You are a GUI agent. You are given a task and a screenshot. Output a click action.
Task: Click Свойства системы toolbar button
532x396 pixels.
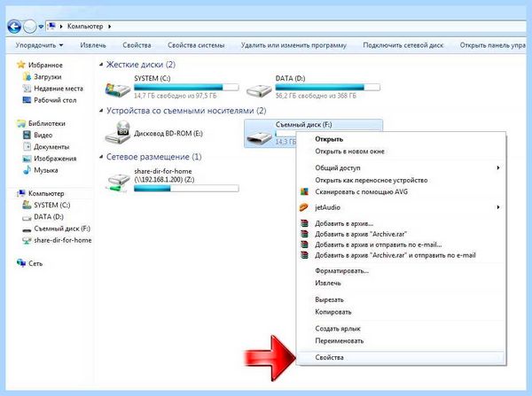(196, 45)
